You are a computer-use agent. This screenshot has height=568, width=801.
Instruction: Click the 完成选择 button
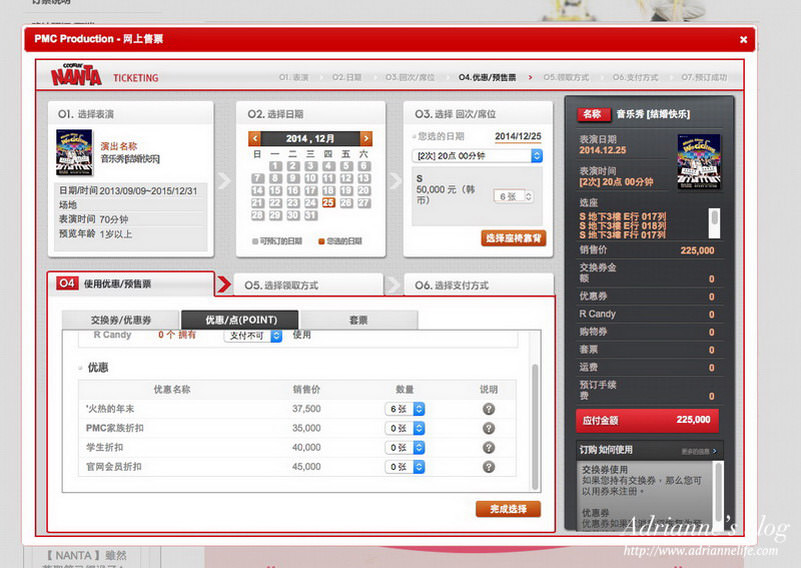(508, 509)
